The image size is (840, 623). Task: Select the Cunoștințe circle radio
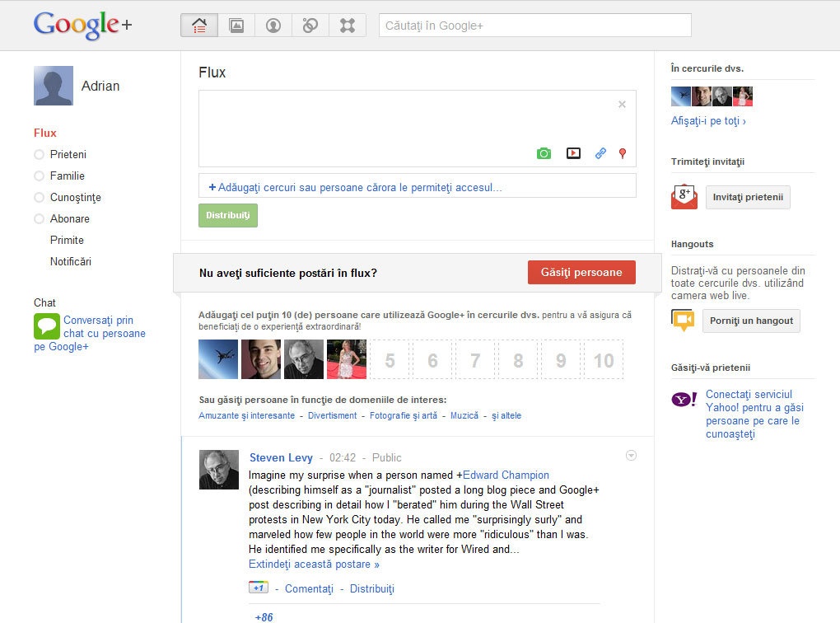pyautogui.click(x=39, y=197)
